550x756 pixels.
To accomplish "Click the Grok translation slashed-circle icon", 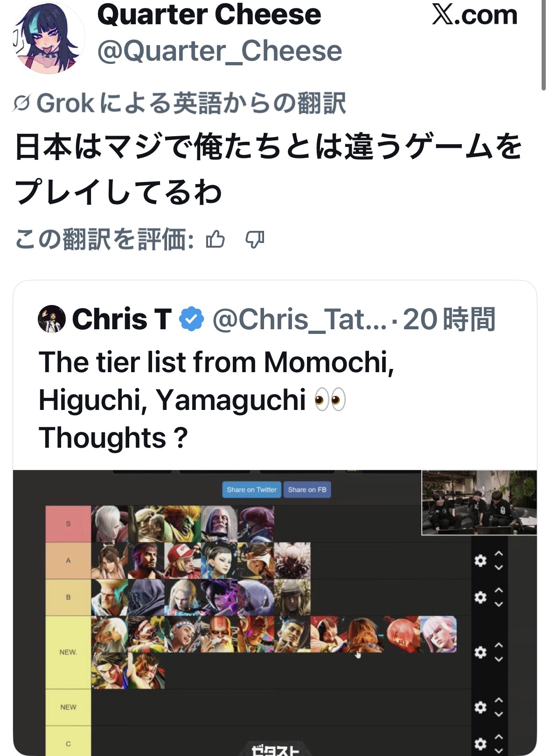I will tap(21, 103).
